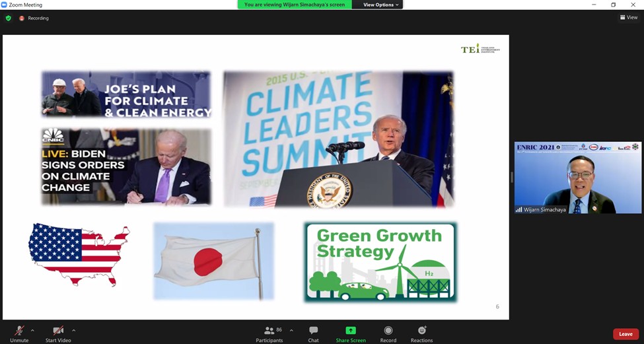Click the Zoom Meeting title bar icon

point(4,5)
